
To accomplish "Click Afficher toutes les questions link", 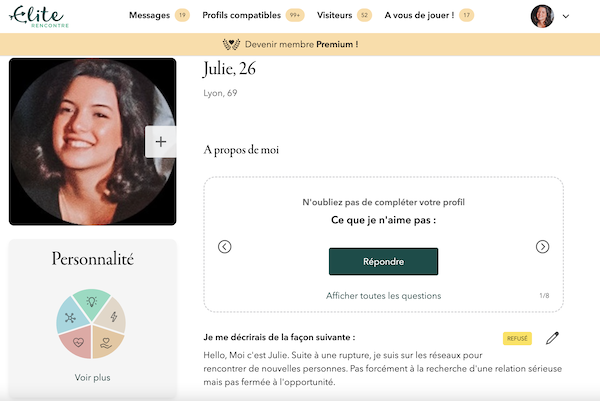I will 383,295.
